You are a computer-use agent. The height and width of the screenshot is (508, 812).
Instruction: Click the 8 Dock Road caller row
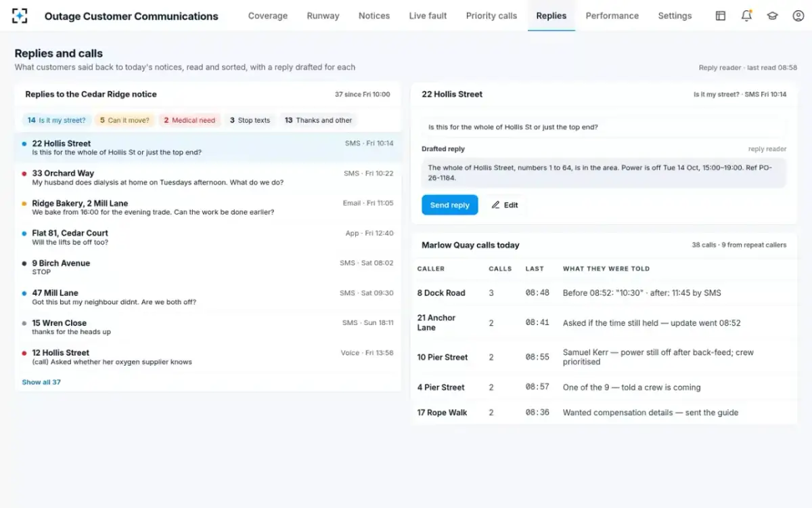tap(604, 293)
